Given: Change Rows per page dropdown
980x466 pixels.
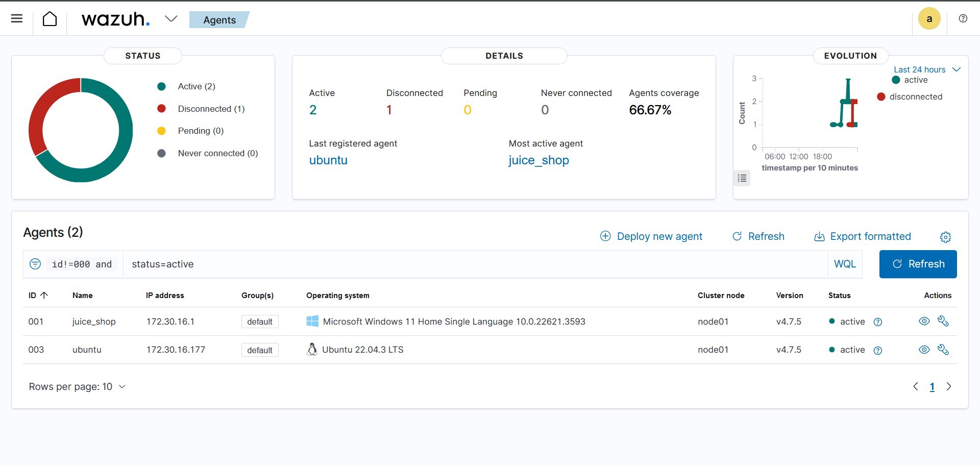Looking at the screenshot, I should [77, 386].
